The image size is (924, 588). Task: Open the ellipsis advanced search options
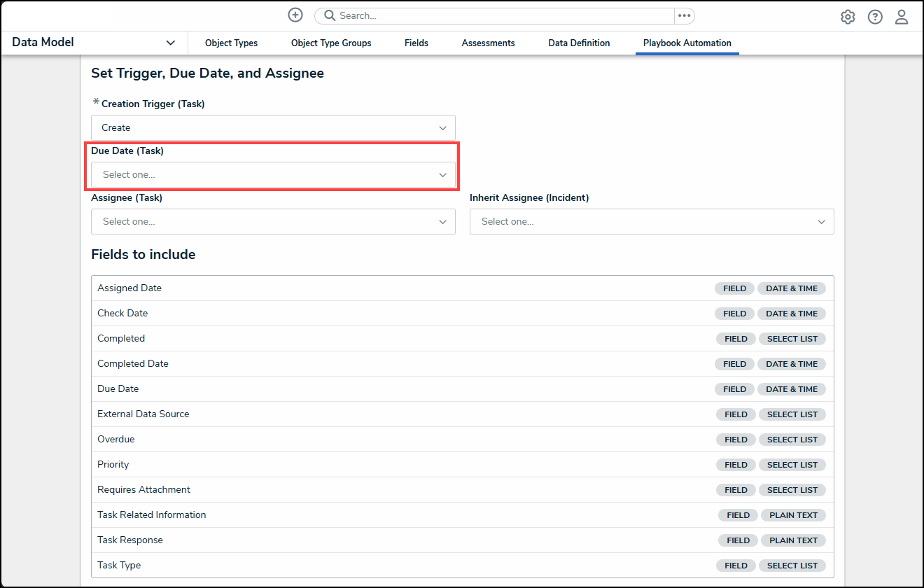coord(684,15)
